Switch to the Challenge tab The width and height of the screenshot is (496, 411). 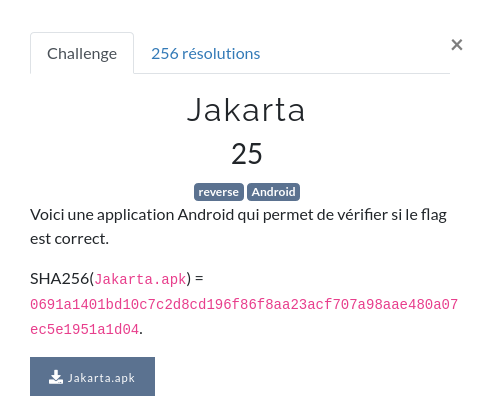(82, 53)
